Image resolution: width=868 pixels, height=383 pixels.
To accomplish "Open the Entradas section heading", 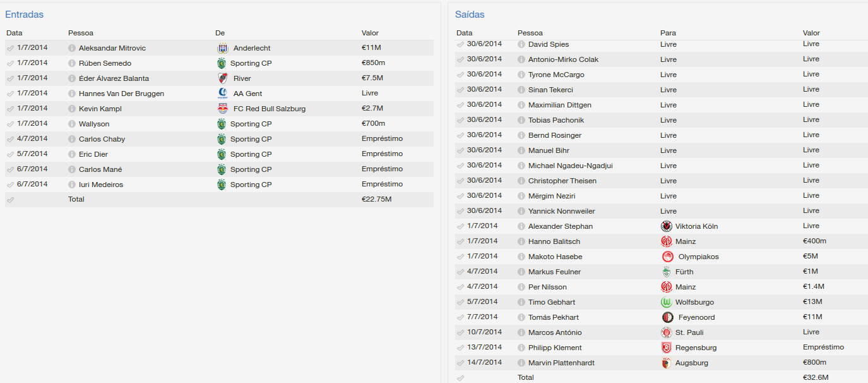I will [x=25, y=14].
